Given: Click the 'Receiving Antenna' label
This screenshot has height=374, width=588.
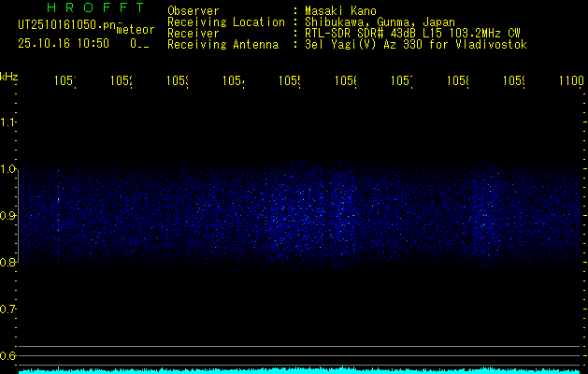Looking at the screenshot, I should 223,45.
